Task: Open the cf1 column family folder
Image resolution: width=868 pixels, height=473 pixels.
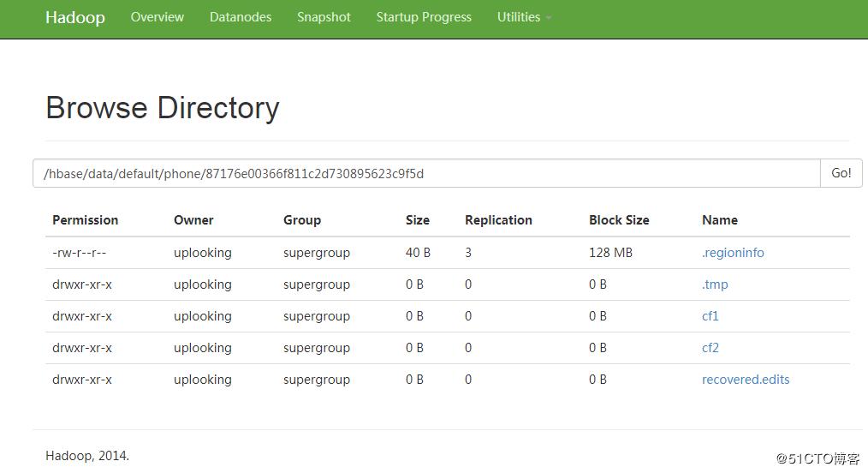Action: tap(710, 316)
